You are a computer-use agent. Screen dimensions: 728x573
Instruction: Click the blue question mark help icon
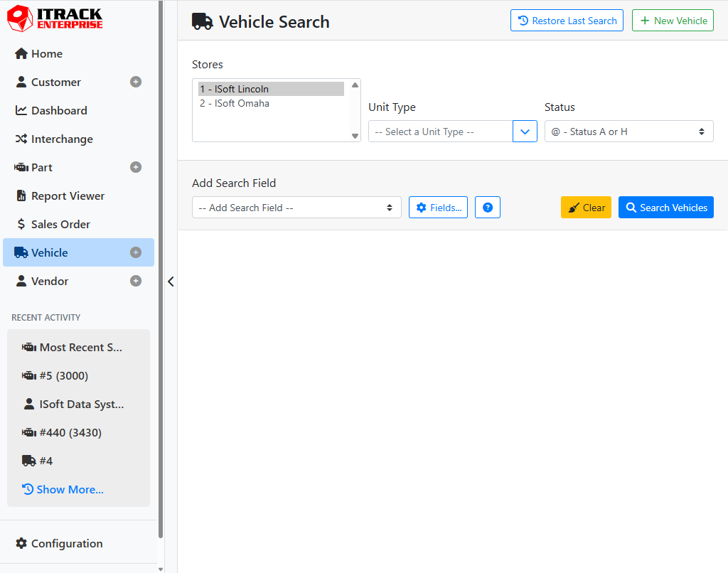488,207
